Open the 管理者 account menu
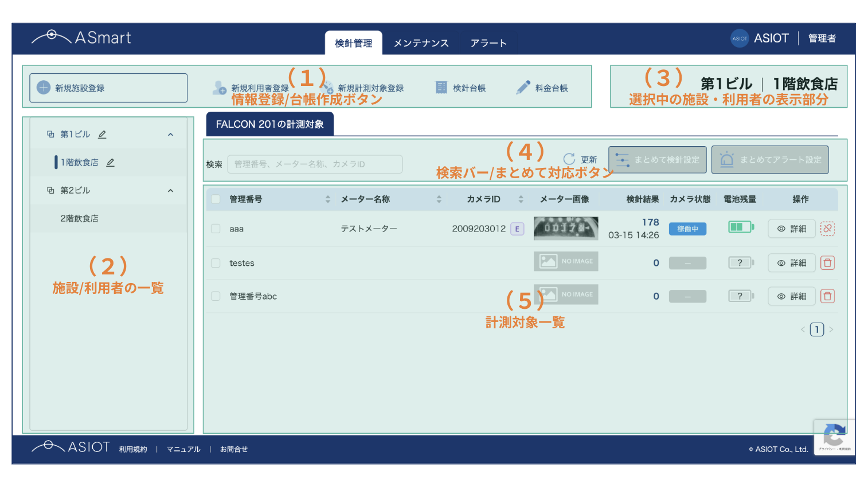 (822, 38)
